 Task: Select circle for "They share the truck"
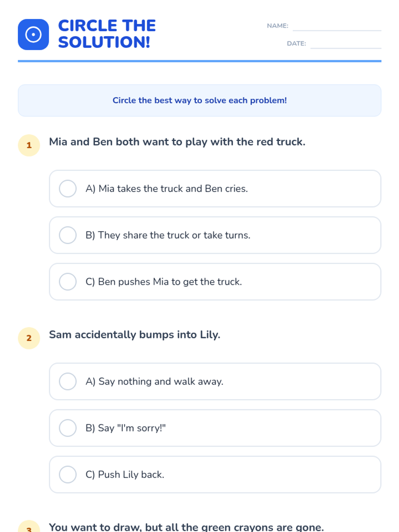coord(68,235)
